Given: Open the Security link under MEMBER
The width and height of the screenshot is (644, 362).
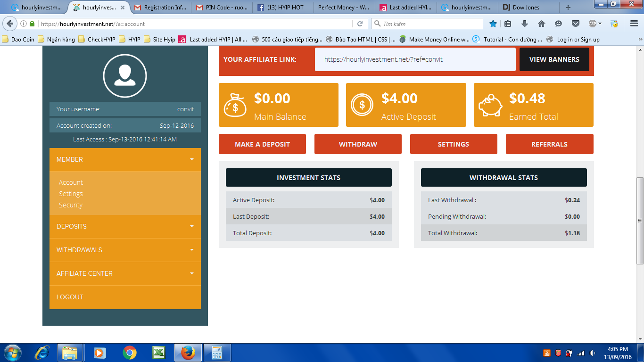Looking at the screenshot, I should click(71, 205).
